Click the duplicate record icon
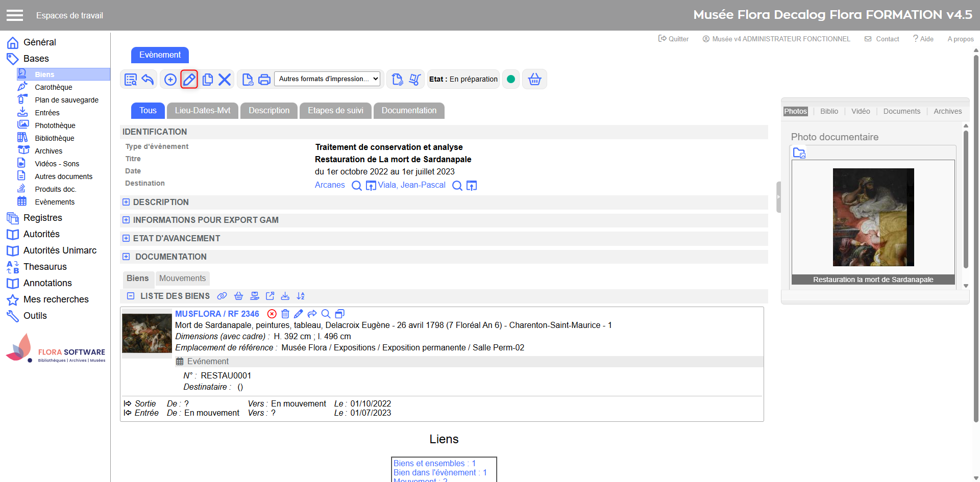The height and width of the screenshot is (482, 980). click(x=207, y=80)
